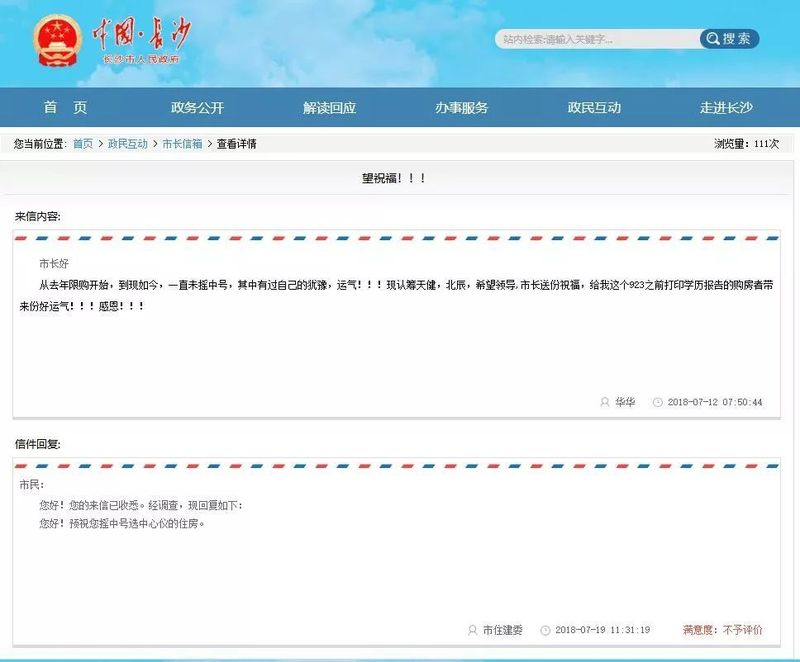Open the 首页 navigation tab

point(65,108)
